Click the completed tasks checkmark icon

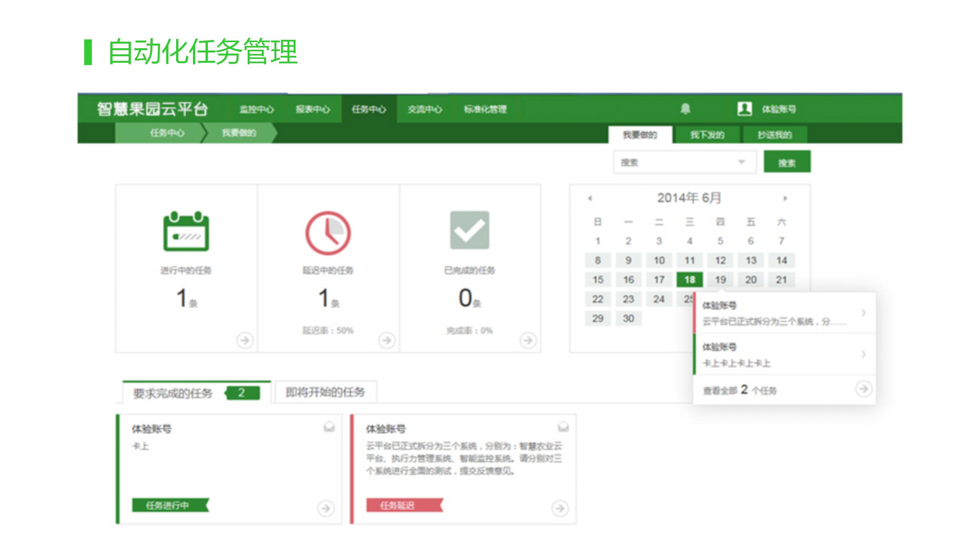coord(469,230)
